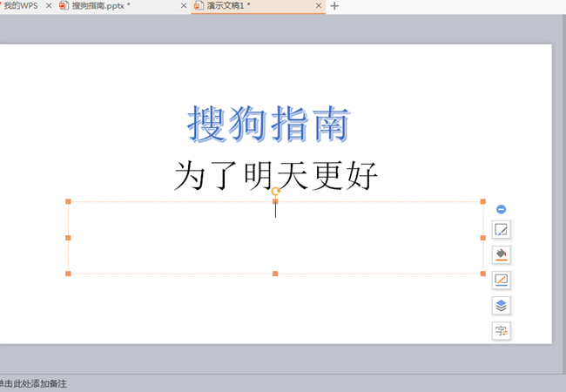Close the 我的WPS tab
This screenshot has height=392, width=566.
click(49, 6)
